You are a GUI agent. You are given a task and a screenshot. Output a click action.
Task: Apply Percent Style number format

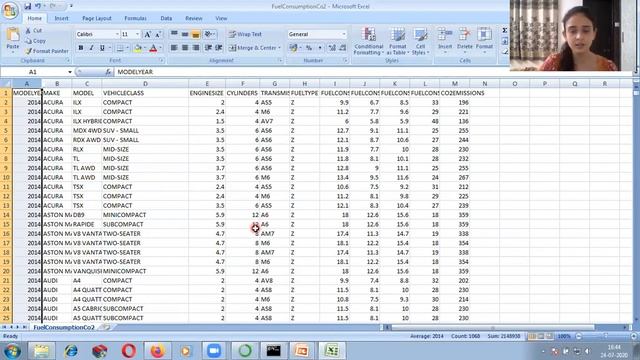(x=309, y=48)
